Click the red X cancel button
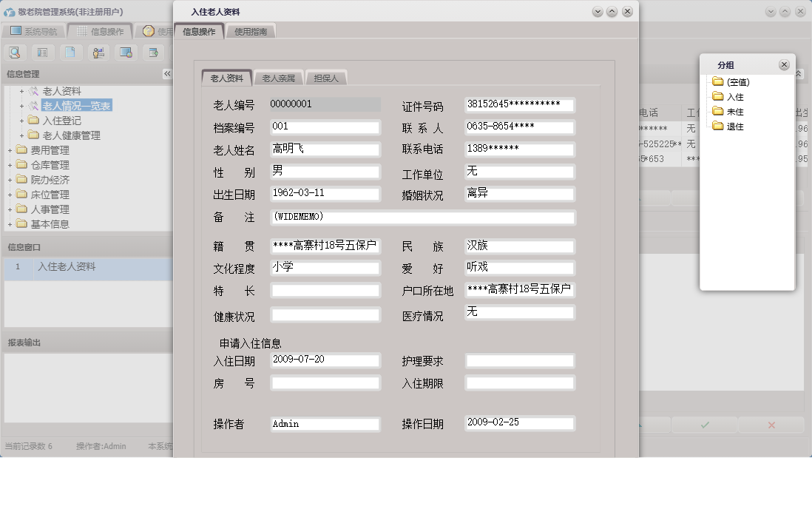 (x=771, y=425)
